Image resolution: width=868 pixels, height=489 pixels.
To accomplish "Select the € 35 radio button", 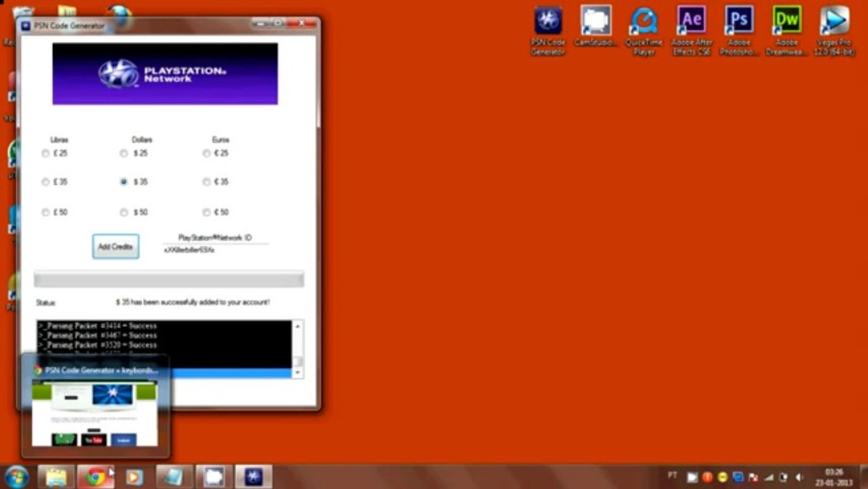I will pyautogui.click(x=206, y=182).
